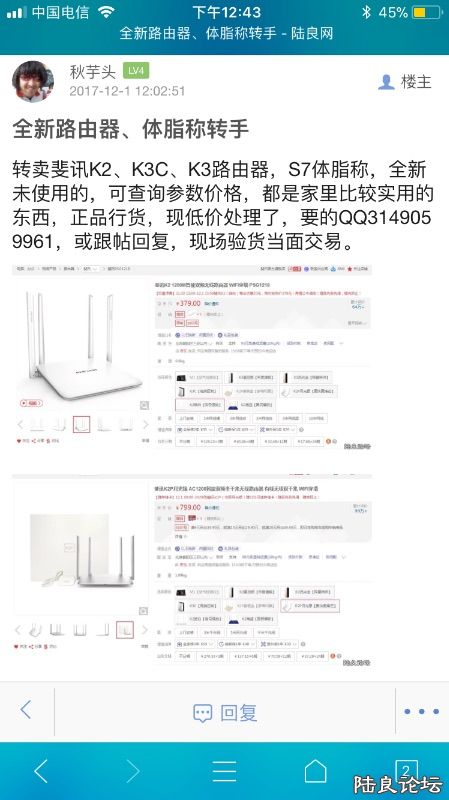
Task: Tap the browser back arrow in the bottom bar
Action: pyautogui.click(x=41, y=770)
